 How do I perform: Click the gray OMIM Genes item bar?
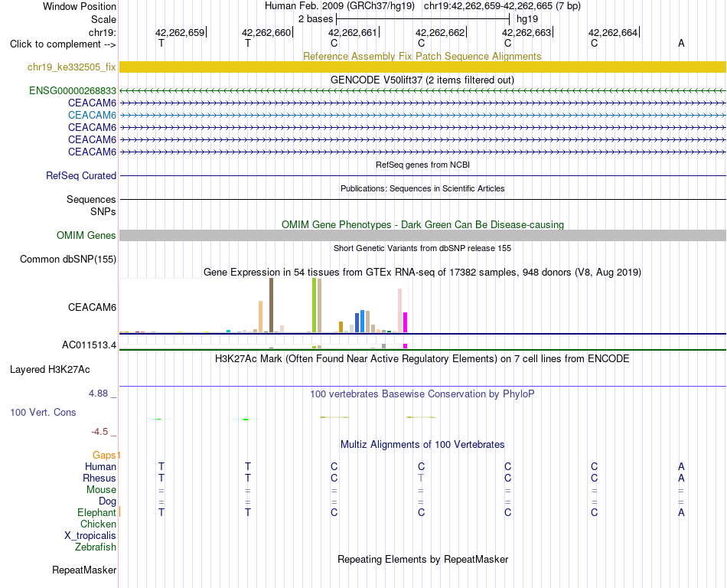point(422,236)
